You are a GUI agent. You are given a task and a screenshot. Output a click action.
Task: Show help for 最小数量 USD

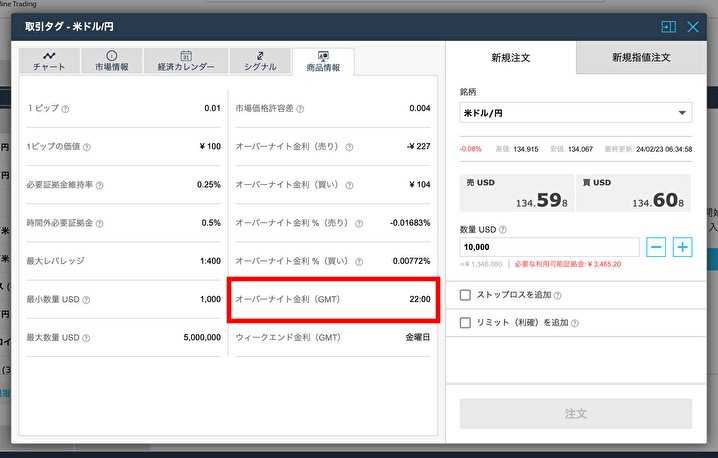(x=86, y=300)
